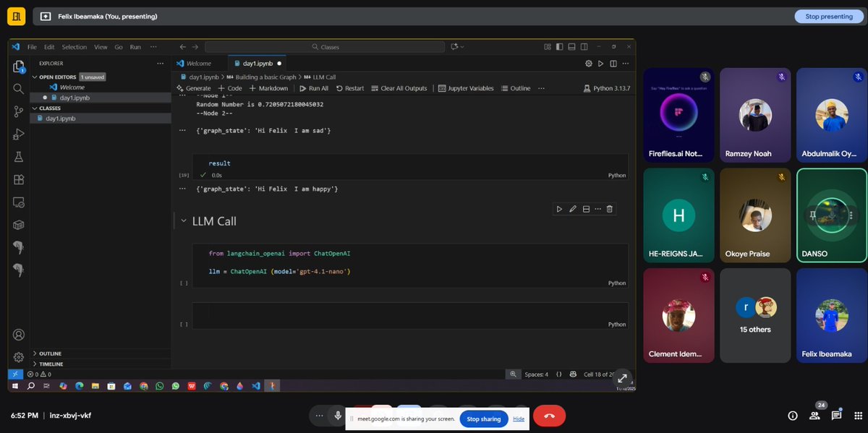The height and width of the screenshot is (433, 868).
Task: Delete the cell with trash icon
Action: point(610,209)
